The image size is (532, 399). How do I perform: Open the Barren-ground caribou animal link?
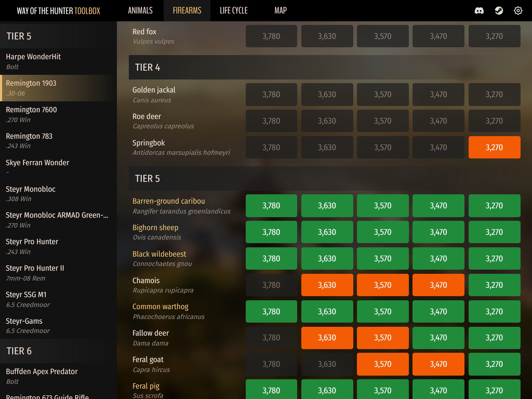tap(169, 201)
